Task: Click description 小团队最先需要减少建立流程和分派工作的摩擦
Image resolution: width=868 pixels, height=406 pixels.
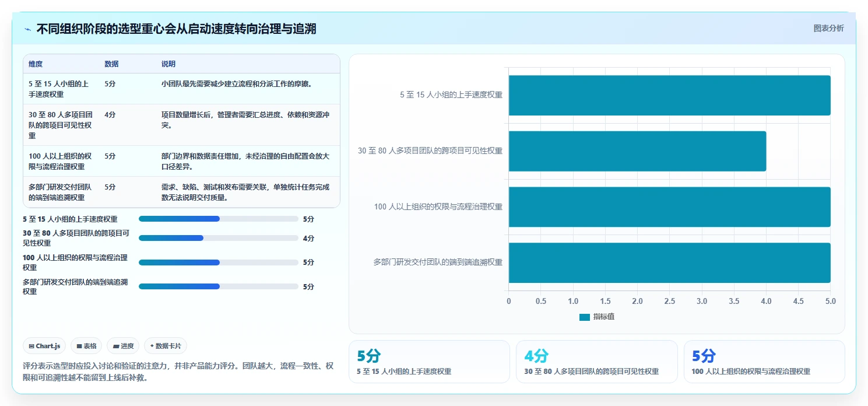Action: click(237, 83)
